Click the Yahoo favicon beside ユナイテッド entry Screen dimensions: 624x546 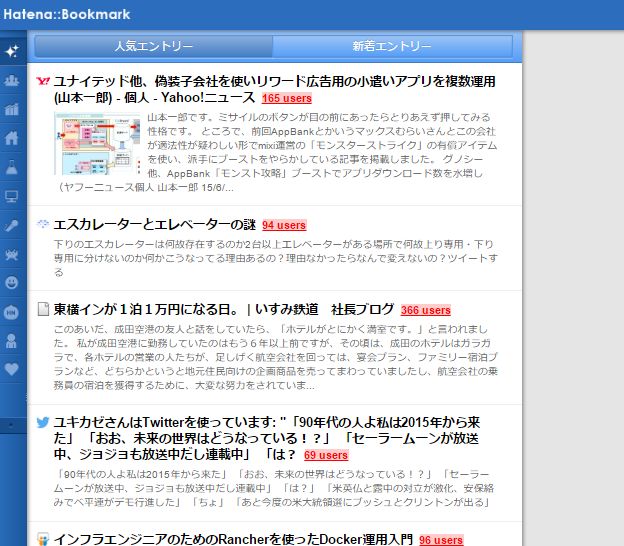(43, 82)
